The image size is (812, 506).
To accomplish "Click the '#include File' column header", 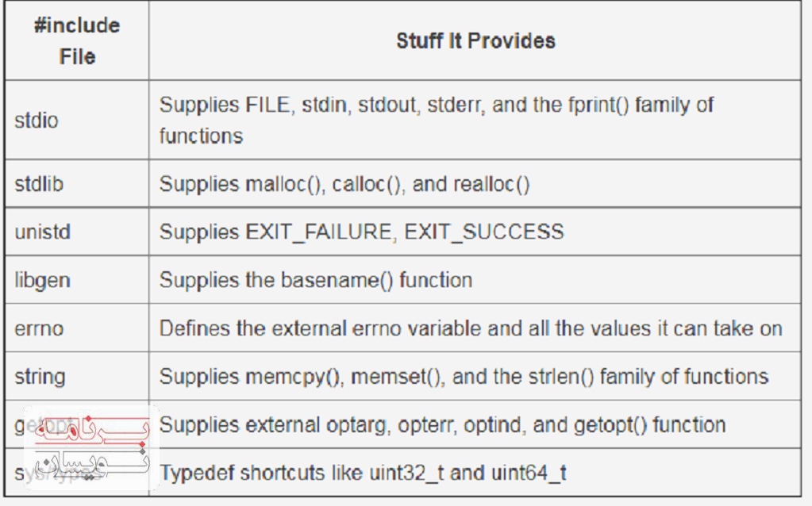I will [x=77, y=41].
